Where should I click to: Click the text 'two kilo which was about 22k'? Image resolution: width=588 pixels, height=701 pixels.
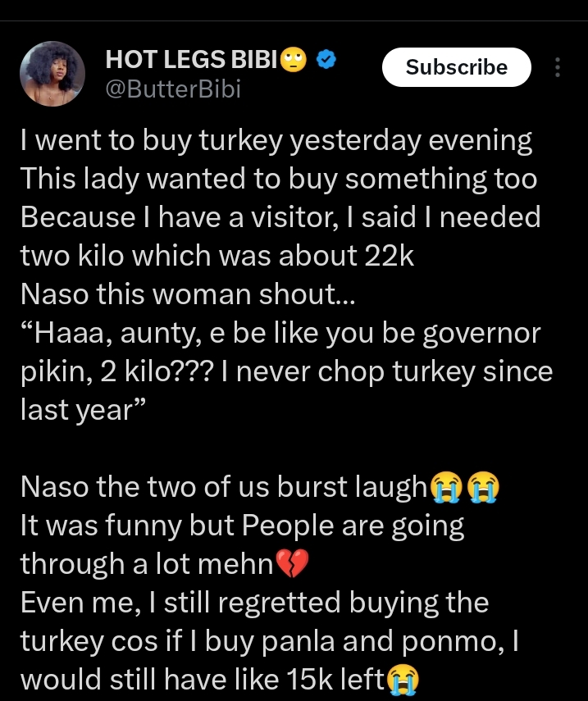[x=217, y=256]
